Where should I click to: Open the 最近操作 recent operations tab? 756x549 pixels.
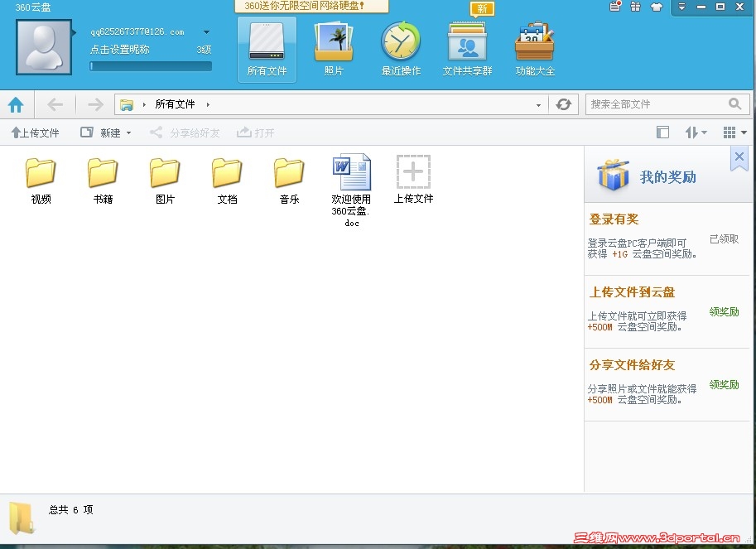tap(401, 50)
